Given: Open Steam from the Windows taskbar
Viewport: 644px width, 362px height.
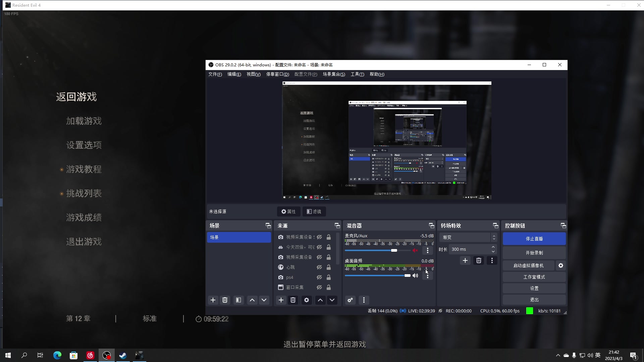Looking at the screenshot, I should pyautogui.click(x=123, y=355).
